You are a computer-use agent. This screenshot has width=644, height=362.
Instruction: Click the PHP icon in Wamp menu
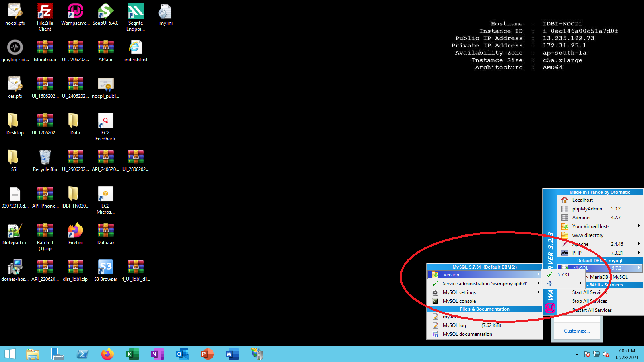565,253
